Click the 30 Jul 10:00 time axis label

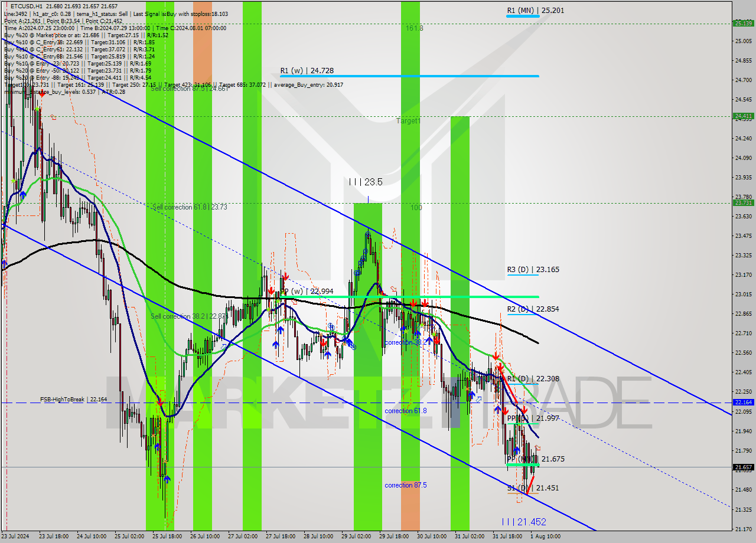[x=431, y=537]
